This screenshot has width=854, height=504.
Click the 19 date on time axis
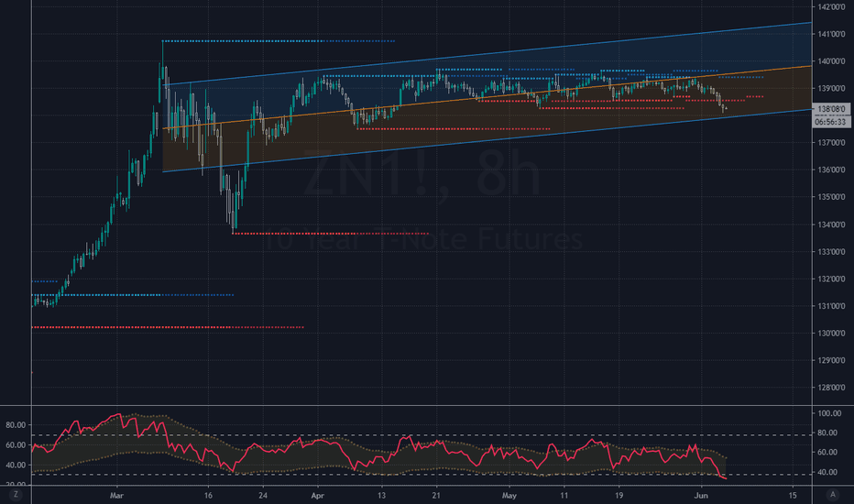pos(619,495)
